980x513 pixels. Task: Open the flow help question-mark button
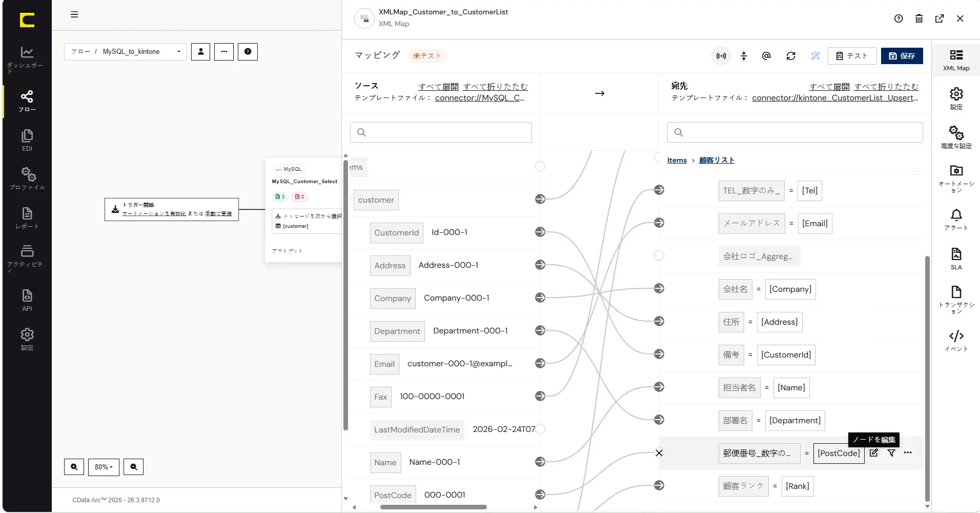point(248,52)
